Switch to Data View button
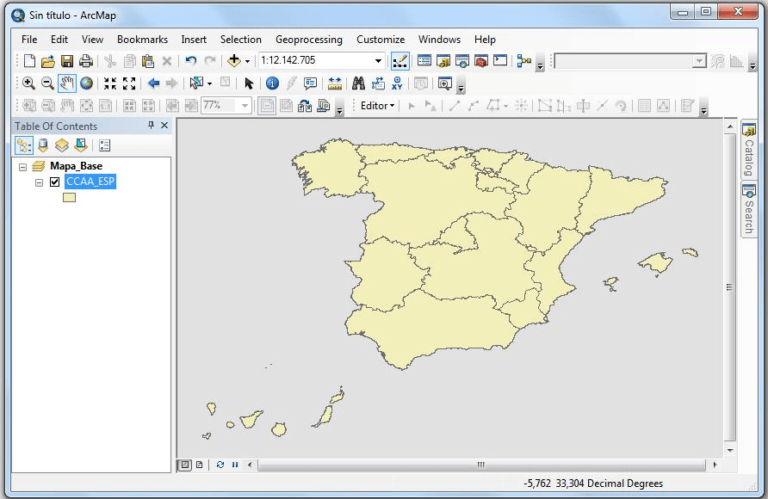Screen dimensions: 768x499 point(184,464)
